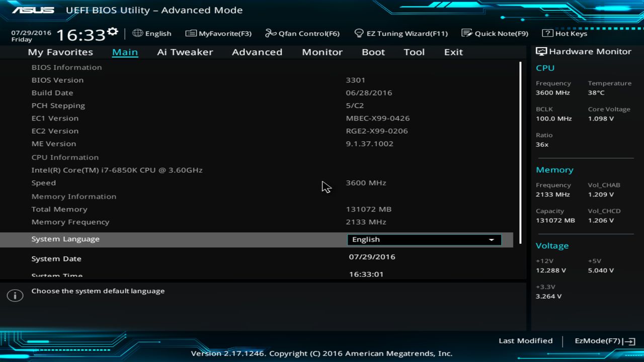Open the language selector globe icon
This screenshot has width=644, height=362.
pos(137,33)
